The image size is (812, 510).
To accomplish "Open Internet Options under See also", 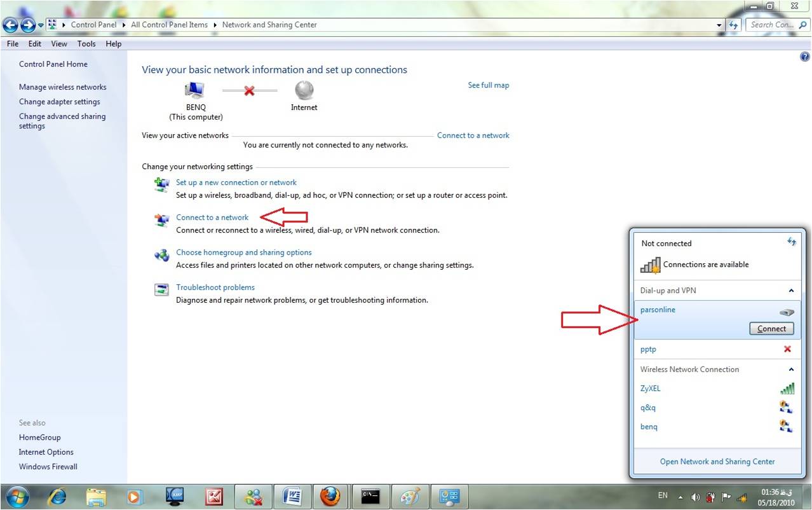I will [46, 452].
